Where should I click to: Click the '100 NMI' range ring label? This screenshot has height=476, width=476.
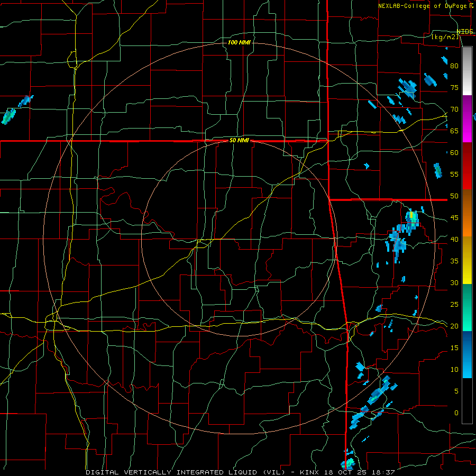tap(239, 42)
